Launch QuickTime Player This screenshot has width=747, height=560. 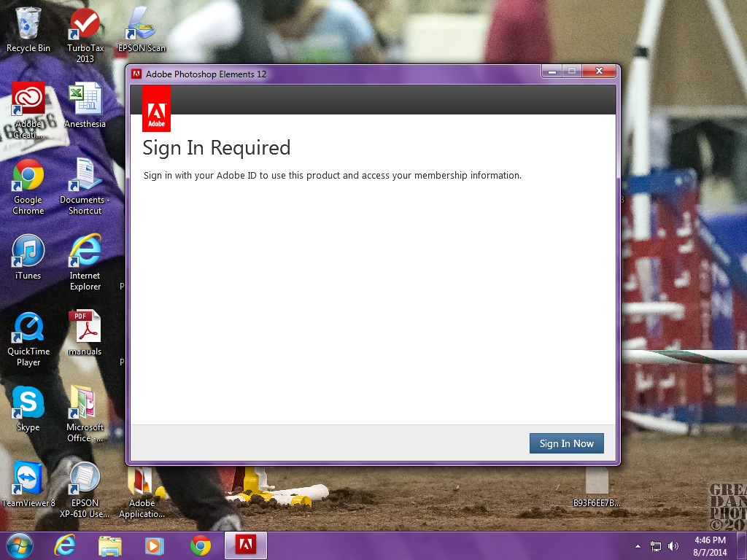pyautogui.click(x=28, y=327)
